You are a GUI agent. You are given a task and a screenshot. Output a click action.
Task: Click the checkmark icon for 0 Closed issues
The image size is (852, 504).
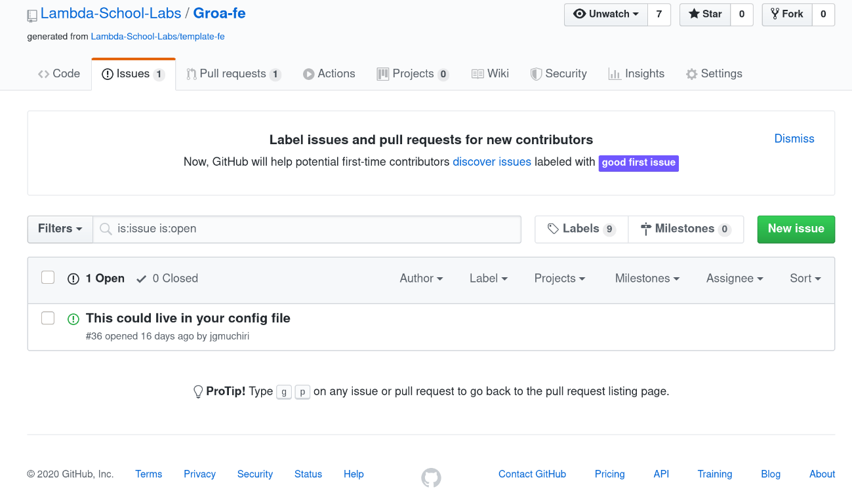coord(141,279)
